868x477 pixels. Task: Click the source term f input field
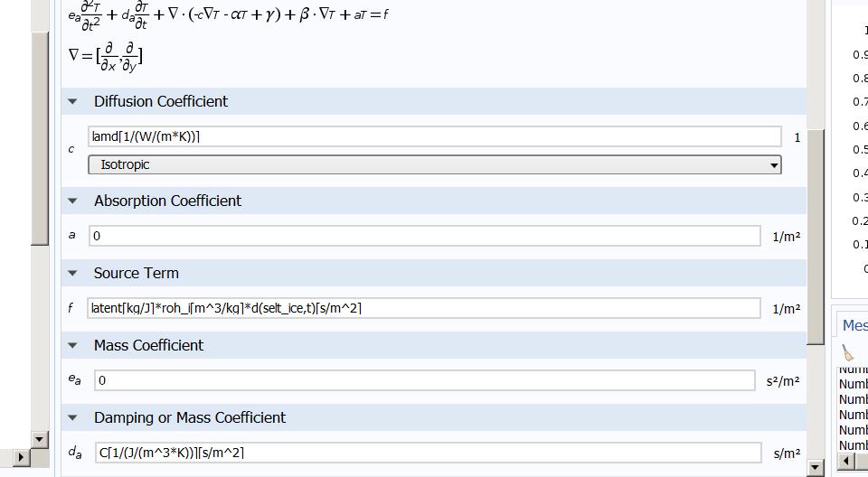tap(424, 308)
